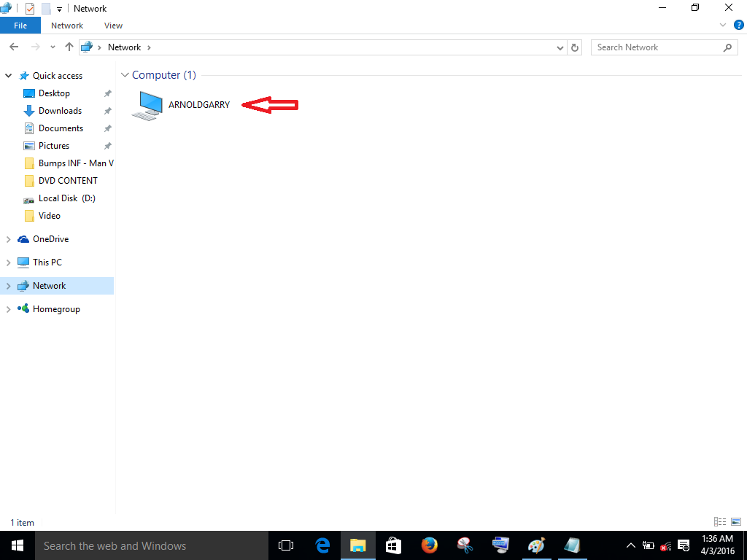Show hidden icons in the system tray
The height and width of the screenshot is (560, 747).
coord(630,545)
